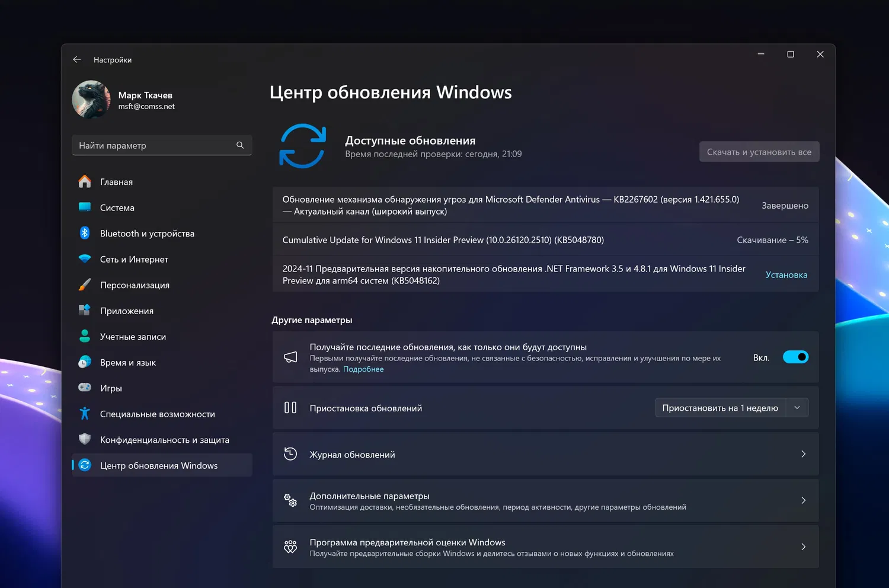The height and width of the screenshot is (588, 889).
Task: Open Сеть и Интернет via Wi-Fi icon
Action: [85, 259]
